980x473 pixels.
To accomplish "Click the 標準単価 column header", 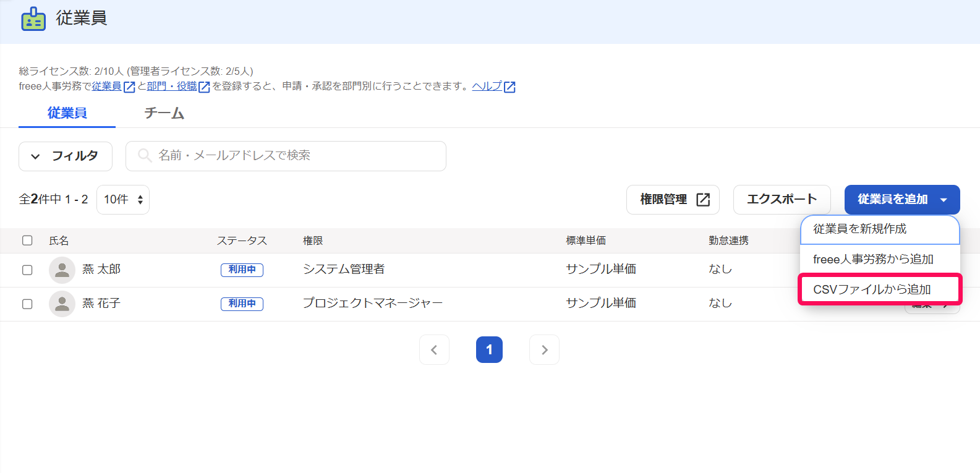I will [x=586, y=241].
